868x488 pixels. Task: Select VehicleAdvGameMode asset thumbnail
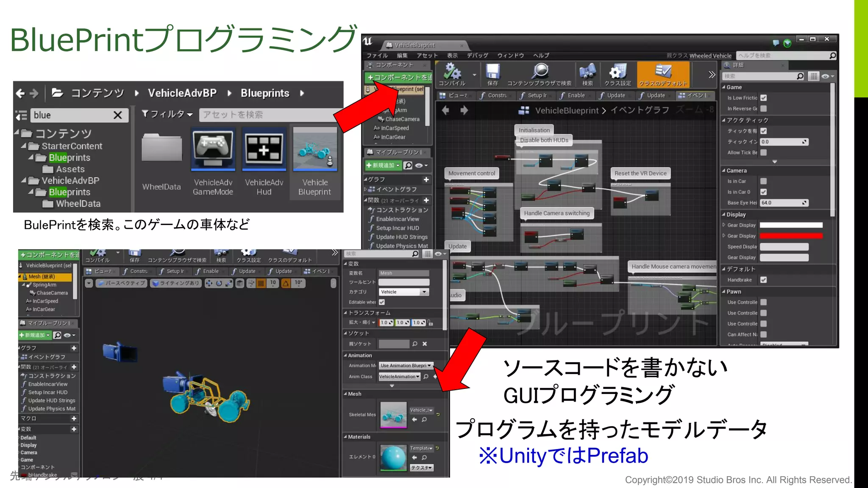213,149
